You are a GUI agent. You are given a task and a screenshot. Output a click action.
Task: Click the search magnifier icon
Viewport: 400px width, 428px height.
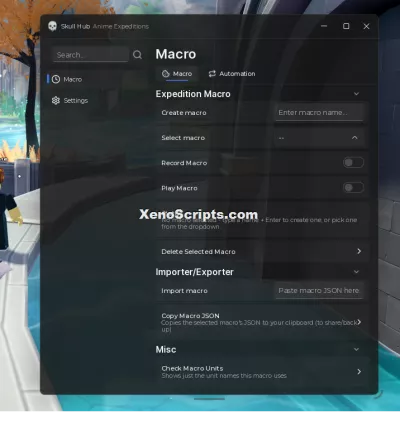click(x=137, y=55)
